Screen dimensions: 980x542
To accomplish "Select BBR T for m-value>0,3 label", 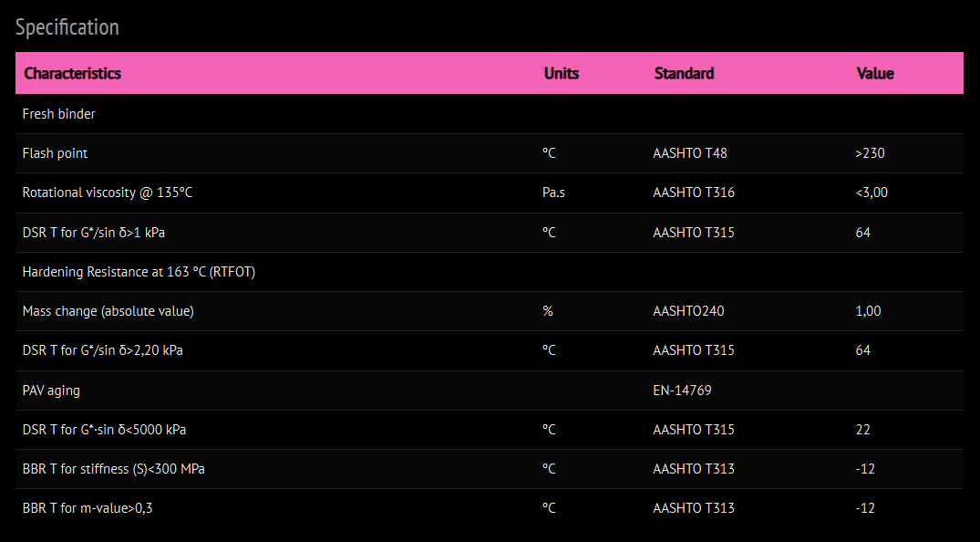I will point(88,508).
